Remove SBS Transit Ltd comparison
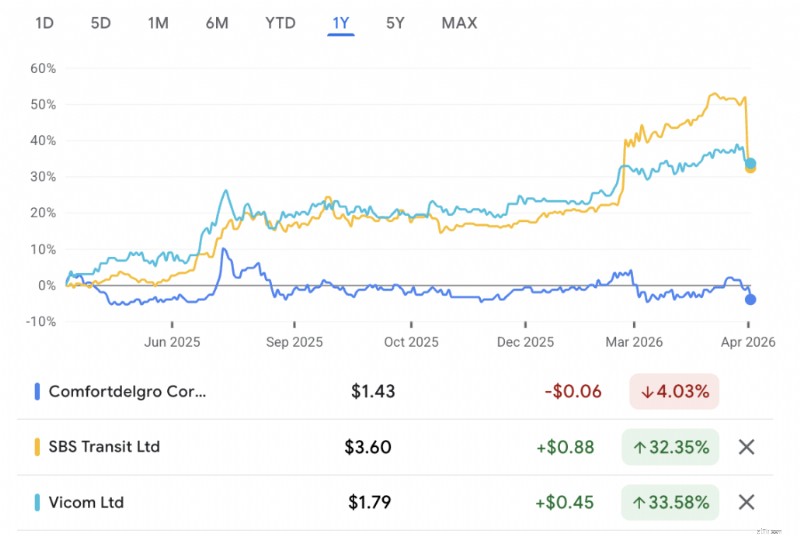Screen dimensions: 800x536 click(746, 447)
